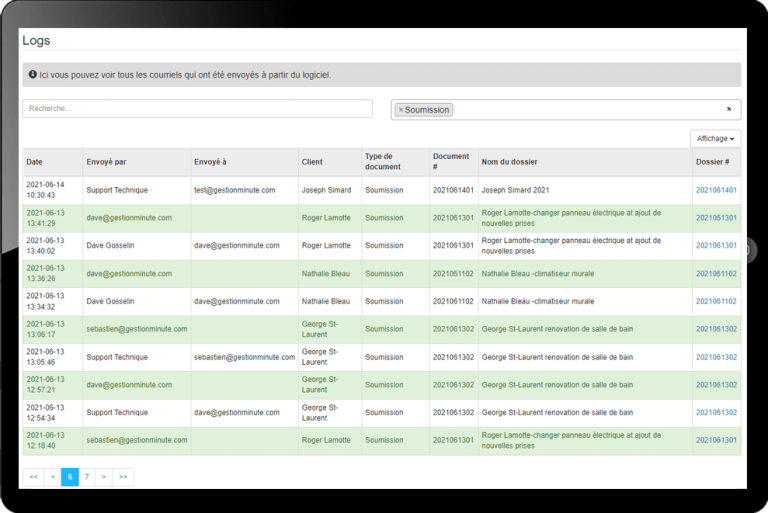Click dave@gestionminute.com sender in the 13:41:29 row
The width and height of the screenshot is (768, 513).
[x=129, y=218]
